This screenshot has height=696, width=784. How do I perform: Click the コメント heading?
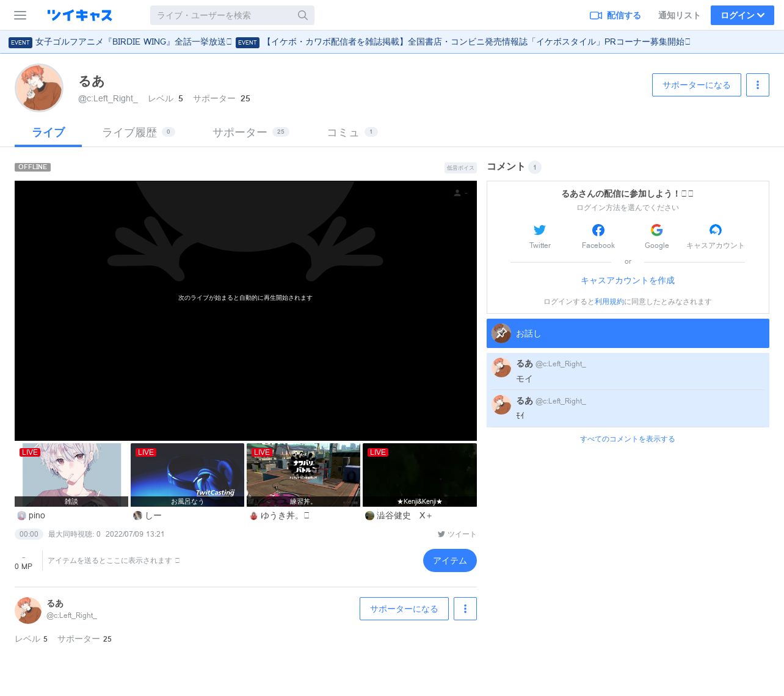click(506, 167)
